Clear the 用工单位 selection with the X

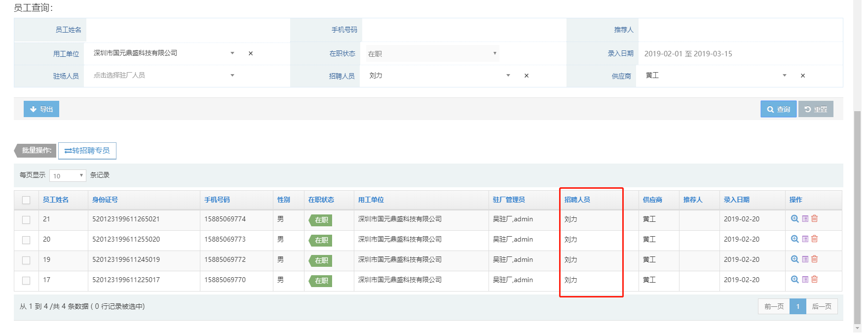pyautogui.click(x=251, y=53)
